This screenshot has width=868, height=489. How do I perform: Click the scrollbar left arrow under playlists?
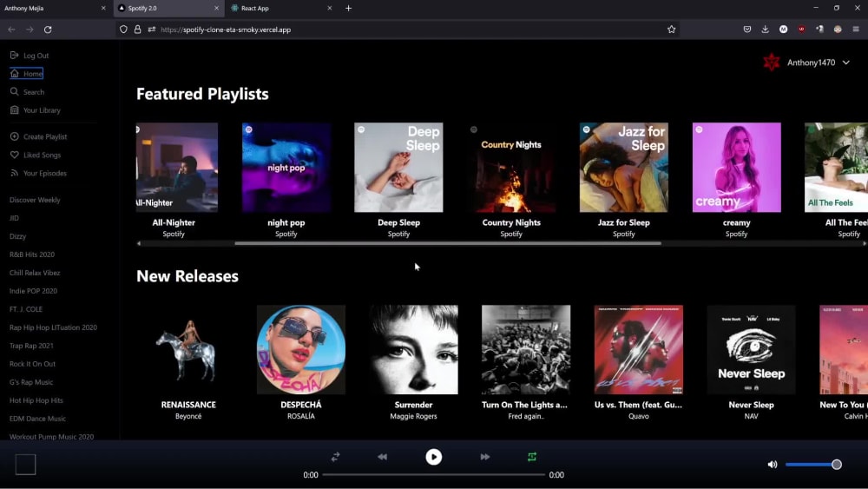coord(139,243)
